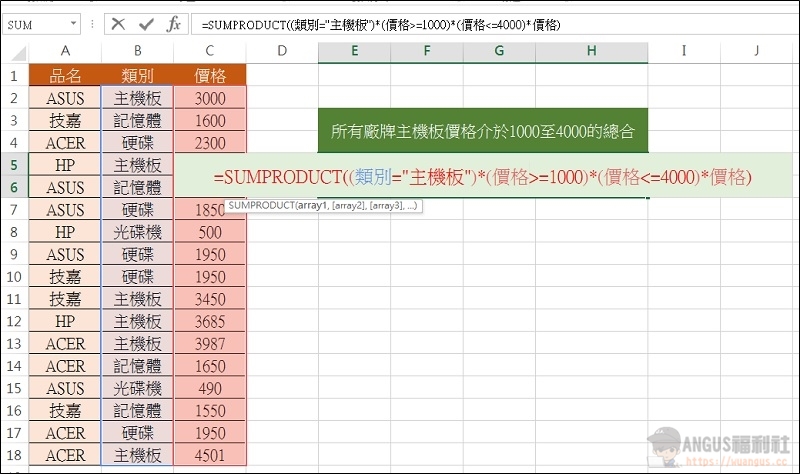Click the Enter checkmark formula icon
800x474 pixels.
click(x=146, y=24)
